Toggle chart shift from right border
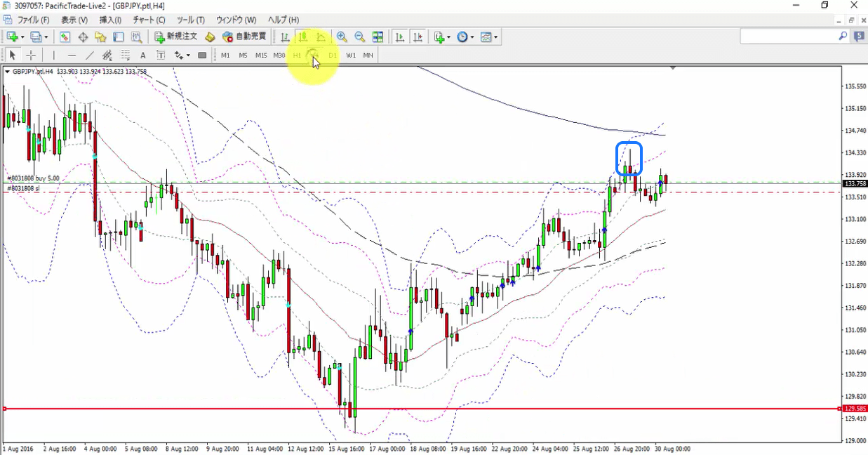868x455 pixels. tap(418, 37)
